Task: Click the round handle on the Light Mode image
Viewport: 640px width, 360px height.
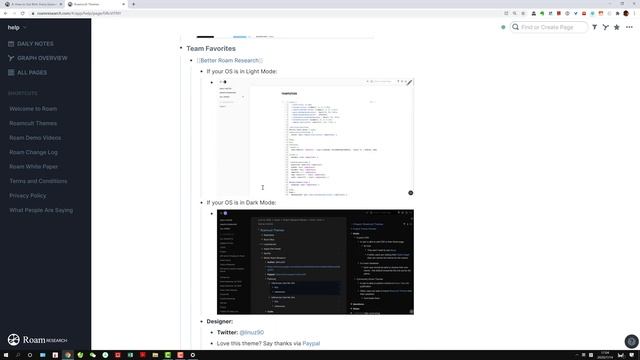Action: pyautogui.click(x=411, y=193)
